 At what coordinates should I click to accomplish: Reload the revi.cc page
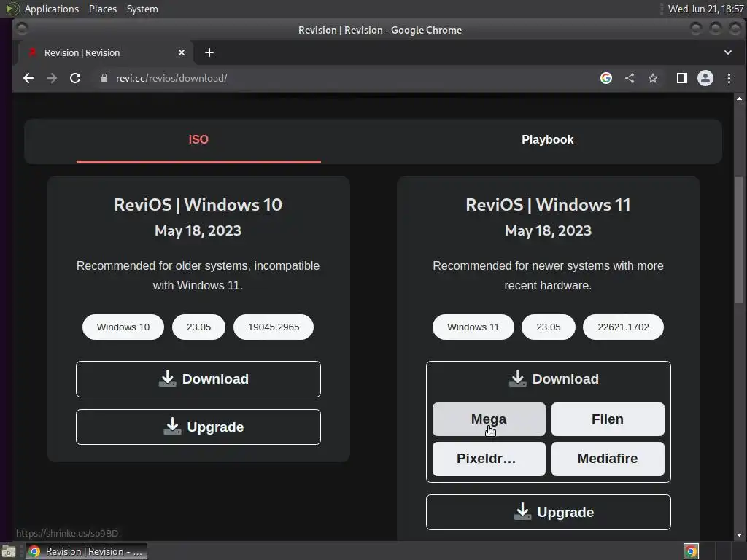(75, 78)
